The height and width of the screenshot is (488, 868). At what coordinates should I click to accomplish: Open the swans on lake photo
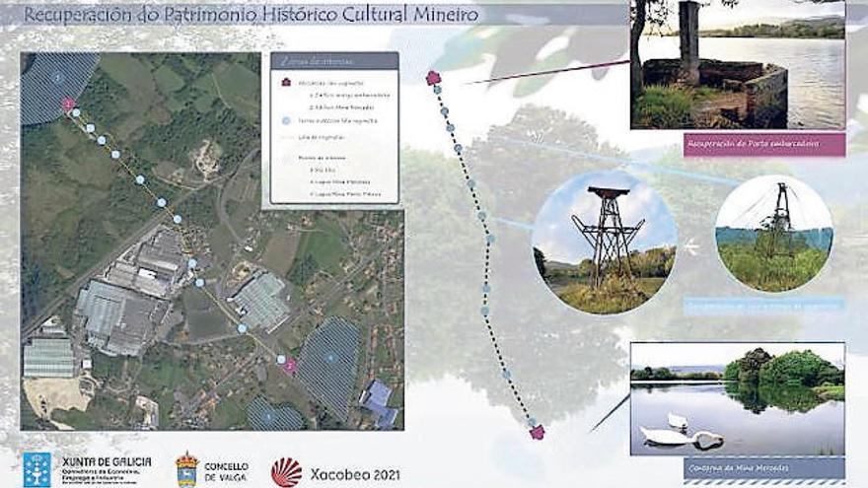pos(737,398)
